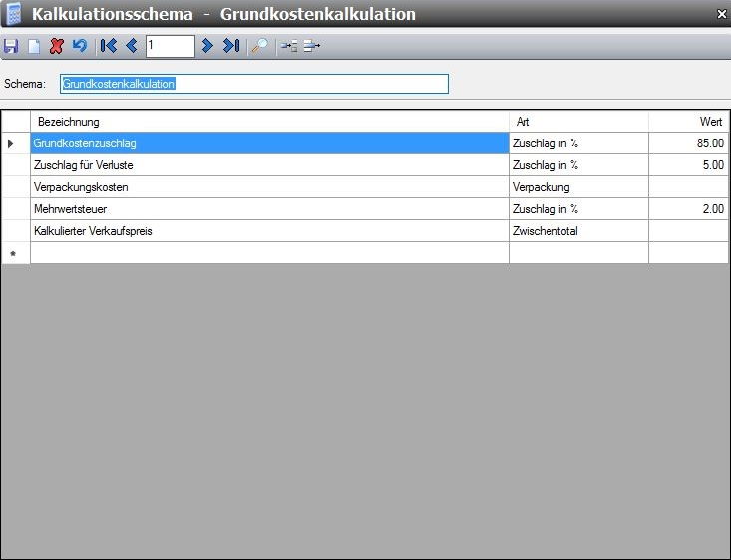Go to the previous record
The width and height of the screenshot is (731, 560).
[131, 46]
